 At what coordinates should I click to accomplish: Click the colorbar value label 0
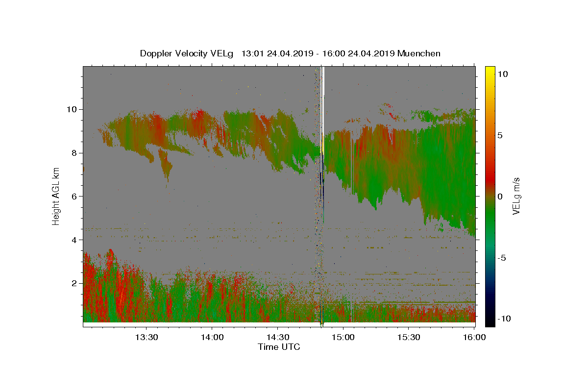pyautogui.click(x=501, y=196)
